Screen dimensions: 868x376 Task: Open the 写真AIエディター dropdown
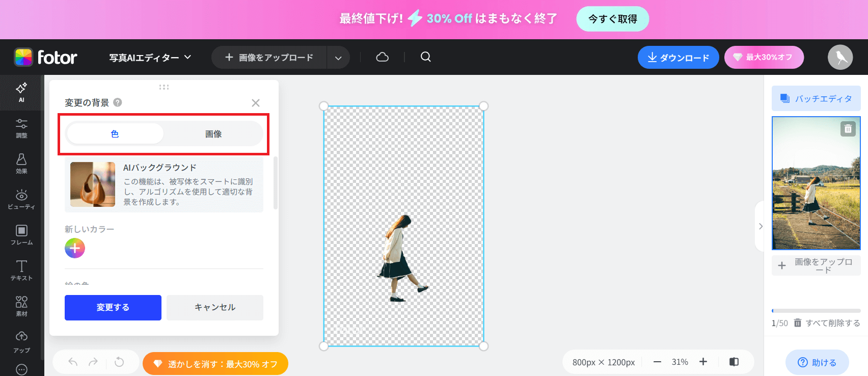coord(150,58)
